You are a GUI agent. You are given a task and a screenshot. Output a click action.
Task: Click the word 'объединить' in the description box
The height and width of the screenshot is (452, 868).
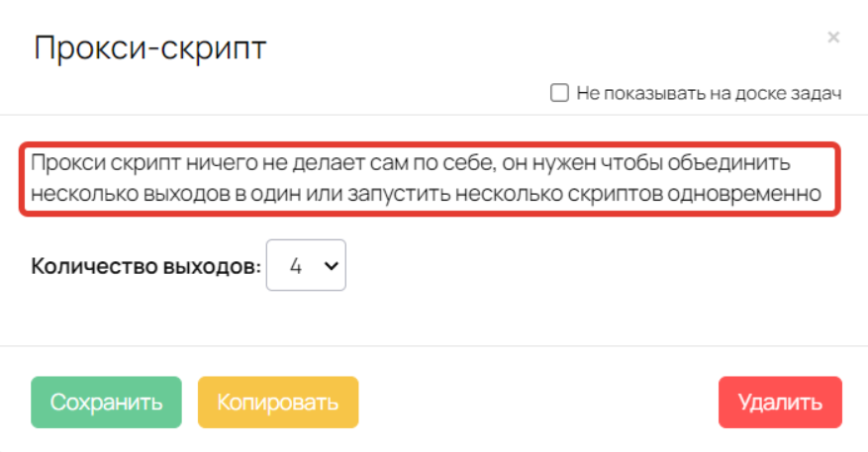(729, 163)
